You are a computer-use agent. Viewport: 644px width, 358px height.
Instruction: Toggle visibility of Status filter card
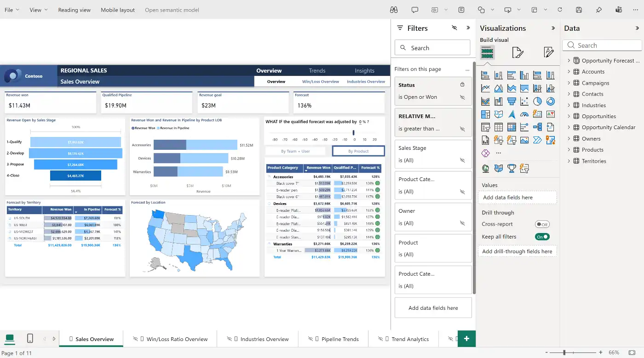(x=462, y=97)
